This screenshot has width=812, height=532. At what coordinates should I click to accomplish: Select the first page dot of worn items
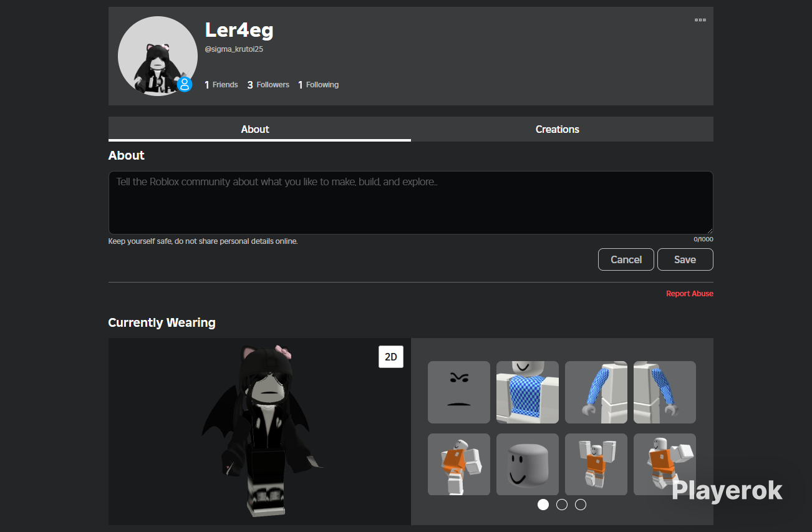pyautogui.click(x=543, y=505)
